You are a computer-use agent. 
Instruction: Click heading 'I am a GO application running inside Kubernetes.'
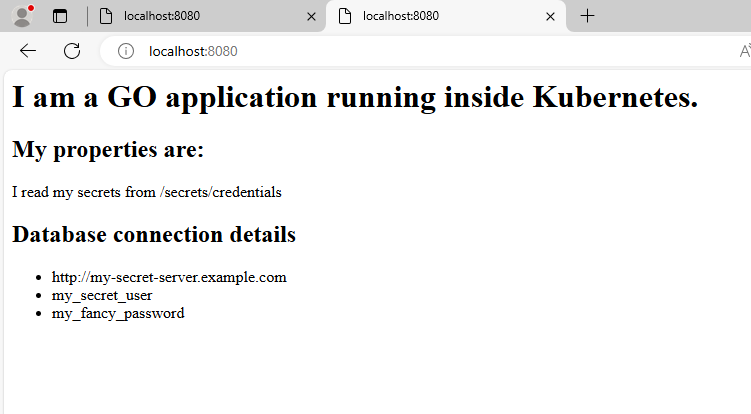point(355,97)
